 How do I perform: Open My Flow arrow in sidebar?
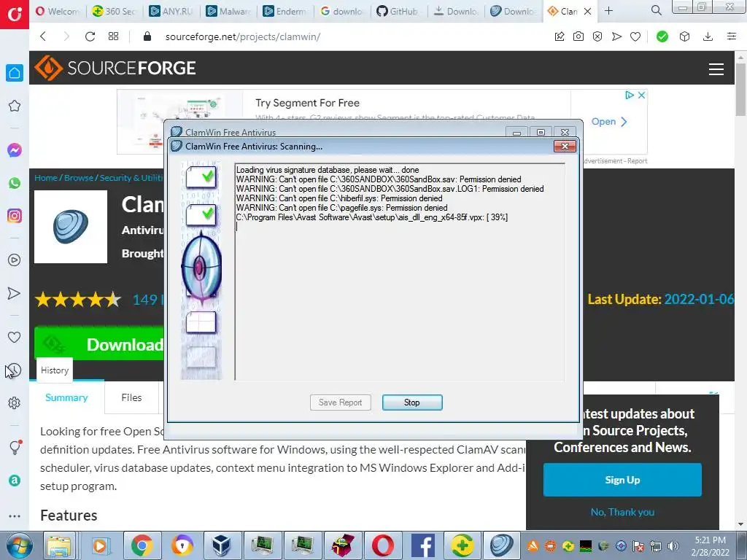(15, 293)
